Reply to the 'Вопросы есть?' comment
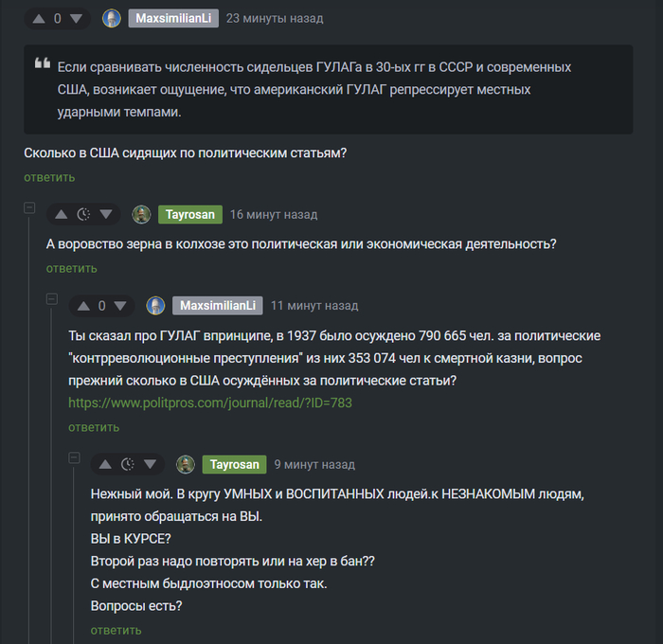Screen dimensions: 663x644 (x=116, y=631)
